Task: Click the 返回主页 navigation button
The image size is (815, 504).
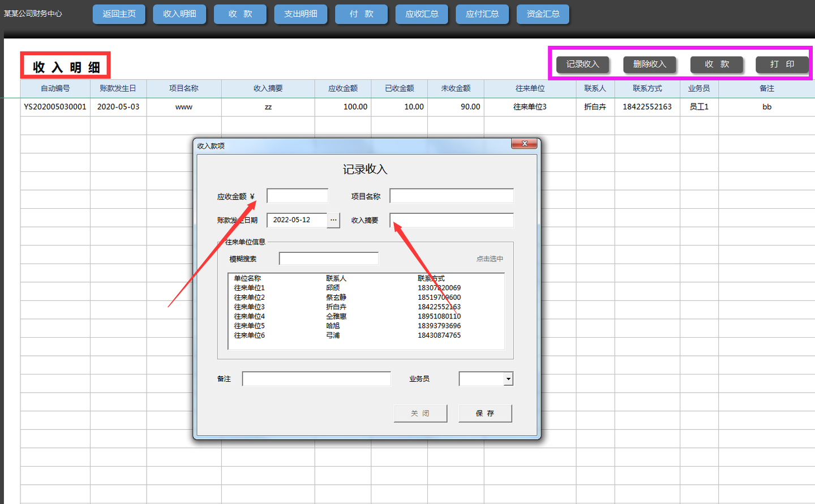Action: click(x=119, y=14)
